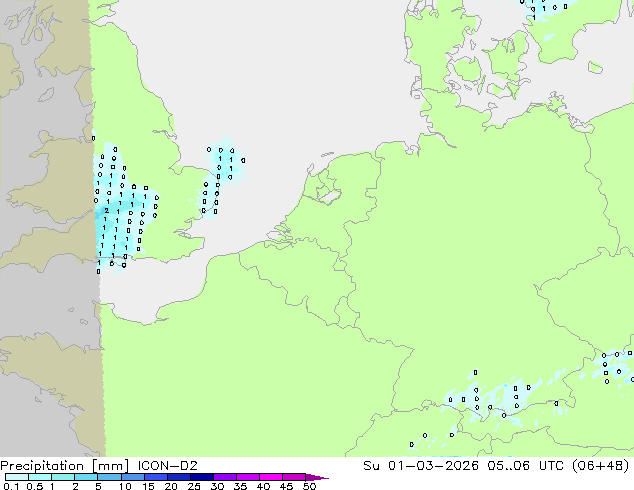Click the "0.1" legend scale label
The width and height of the screenshot is (634, 490).
(11, 486)
